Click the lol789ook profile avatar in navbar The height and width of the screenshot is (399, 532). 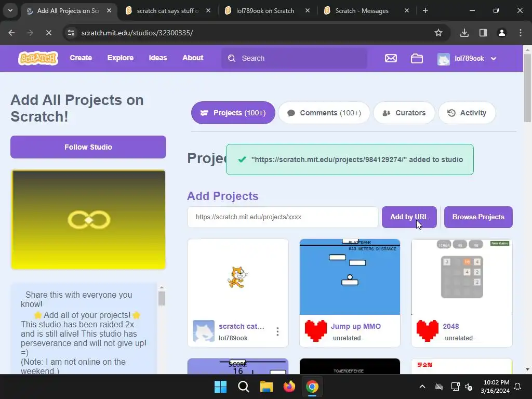click(444, 59)
